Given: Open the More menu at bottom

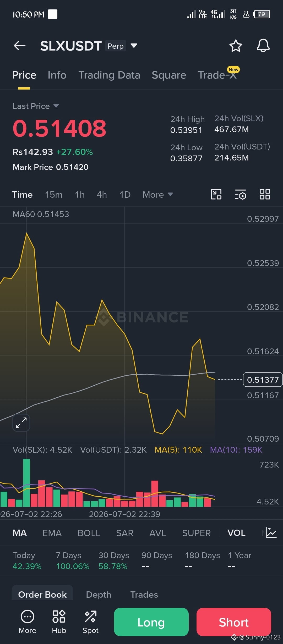Looking at the screenshot, I should (28, 622).
